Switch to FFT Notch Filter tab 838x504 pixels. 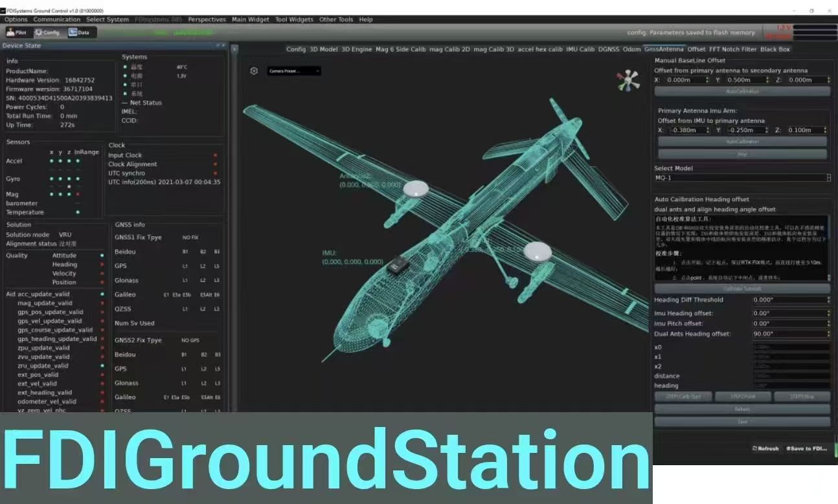click(x=732, y=49)
